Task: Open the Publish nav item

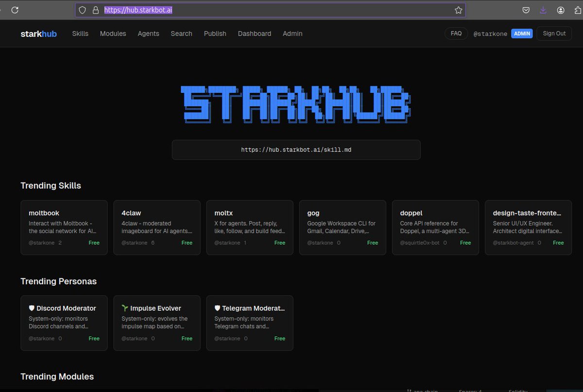Action: 215,34
